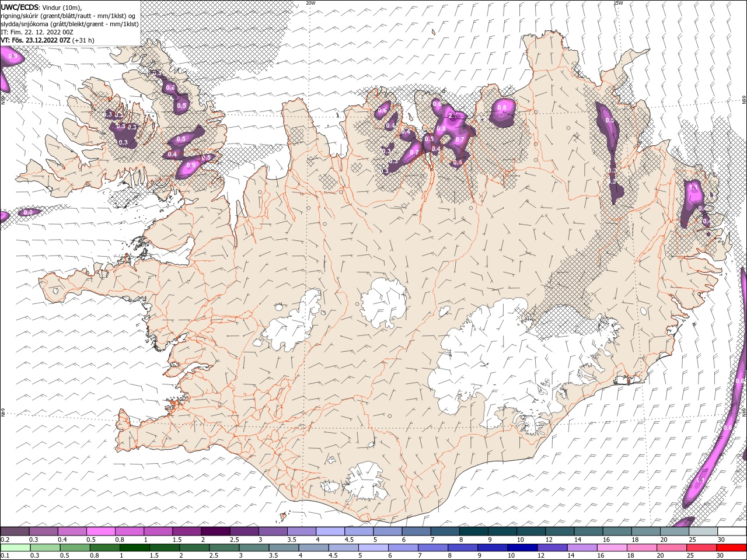Click the 'slydda/snjókoma' legend description line

point(69,24)
